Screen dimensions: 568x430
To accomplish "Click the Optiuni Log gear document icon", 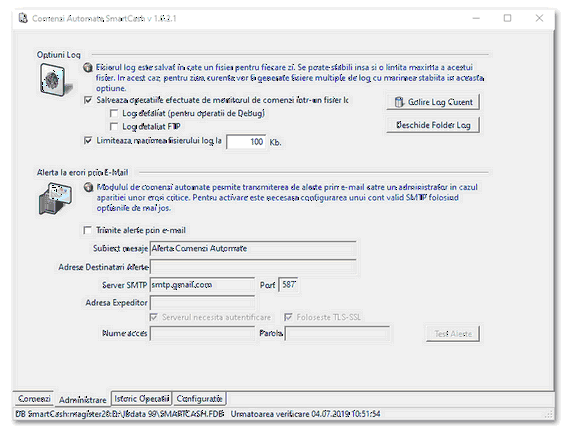I will tap(55, 80).
